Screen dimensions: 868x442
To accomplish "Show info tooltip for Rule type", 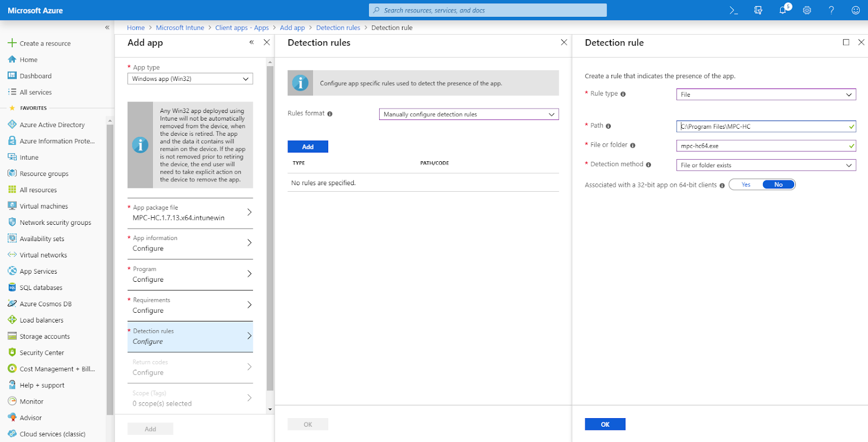I will coord(623,94).
